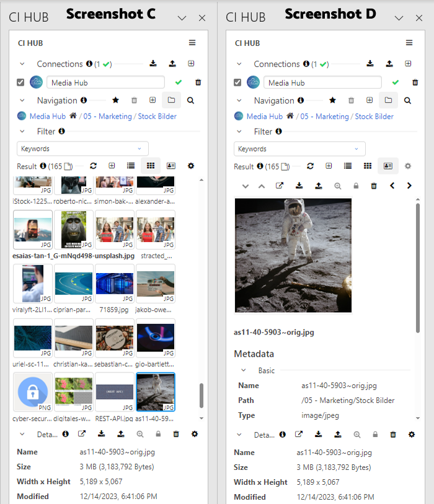
Task: Open the Keywords dropdown in Screenshot C
Action: point(82,149)
